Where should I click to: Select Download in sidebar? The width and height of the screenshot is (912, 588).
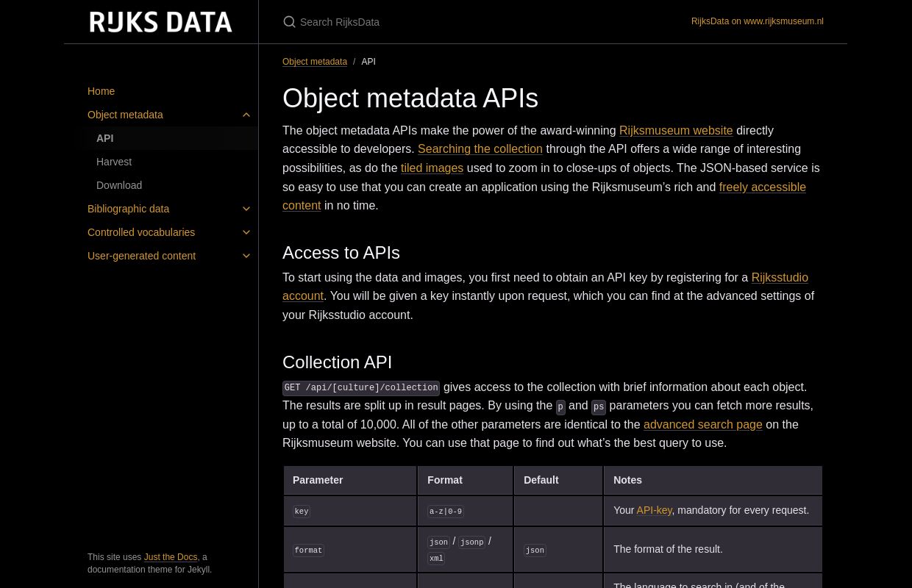[x=119, y=185]
